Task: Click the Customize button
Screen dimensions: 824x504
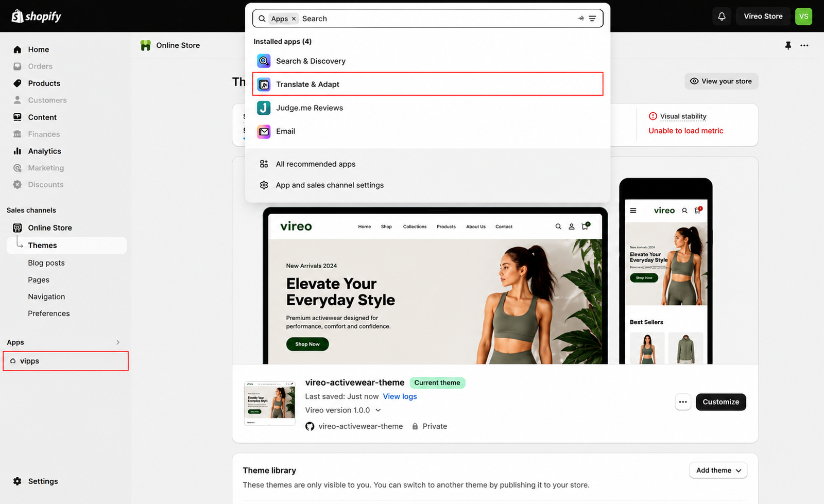Action: [720, 402]
